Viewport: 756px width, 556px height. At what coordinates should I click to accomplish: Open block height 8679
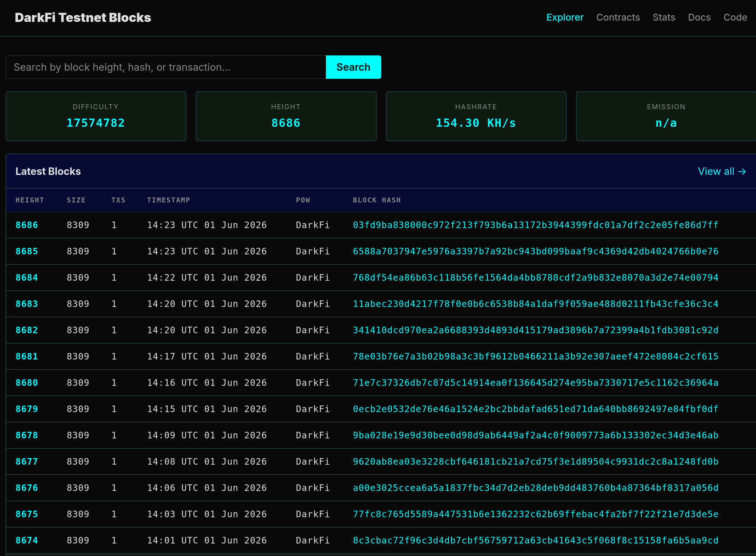coord(27,409)
